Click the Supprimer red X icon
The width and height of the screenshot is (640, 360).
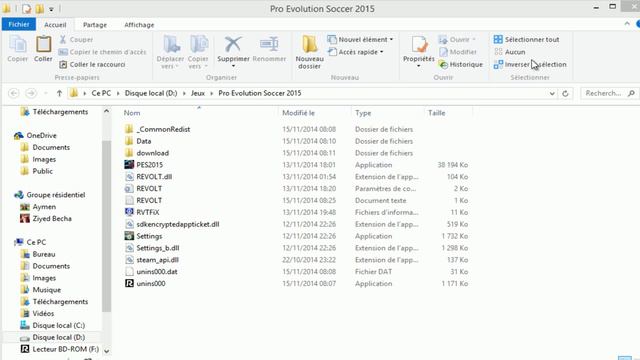coord(233,44)
